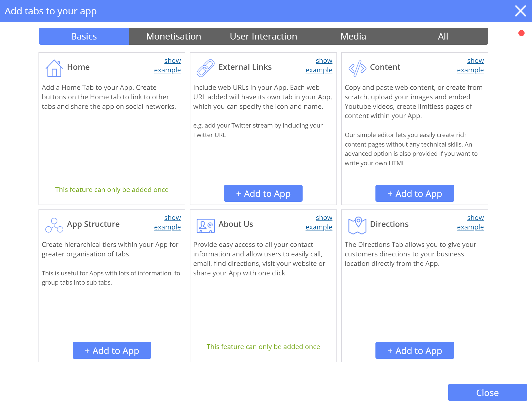Show example for About Us
The height and width of the screenshot is (405, 532).
[x=319, y=222]
